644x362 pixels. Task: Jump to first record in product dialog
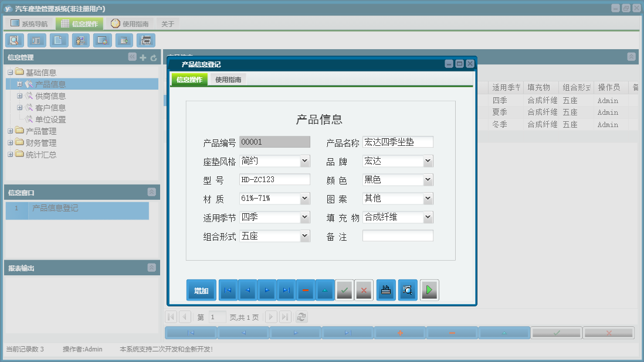pos(228,291)
